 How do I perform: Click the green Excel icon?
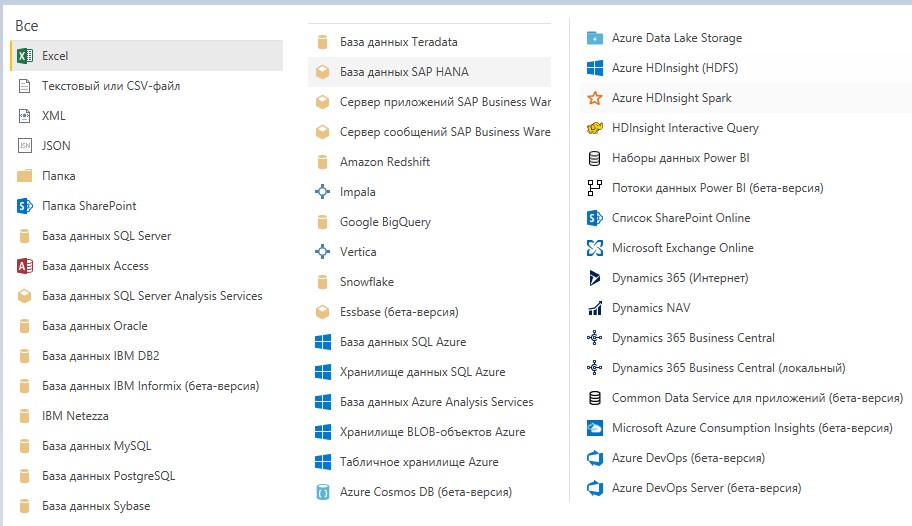click(x=24, y=56)
